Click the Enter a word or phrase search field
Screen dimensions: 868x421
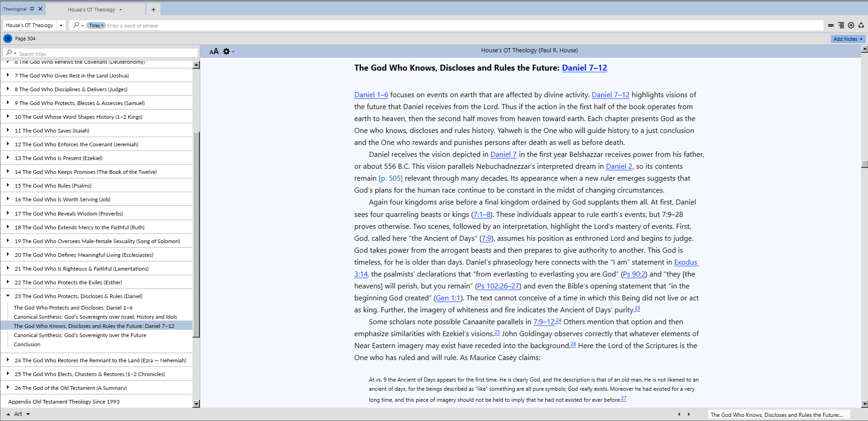464,26
